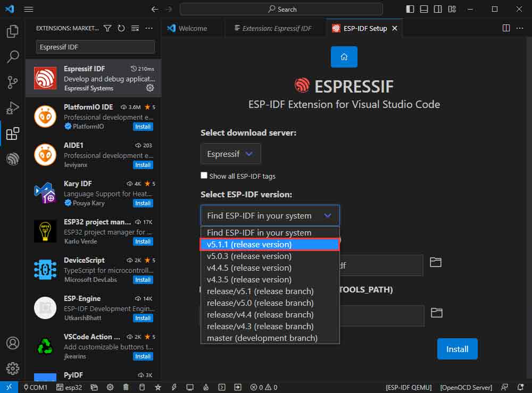
Task: Select COM1 serial port in status bar
Action: [x=35, y=387]
